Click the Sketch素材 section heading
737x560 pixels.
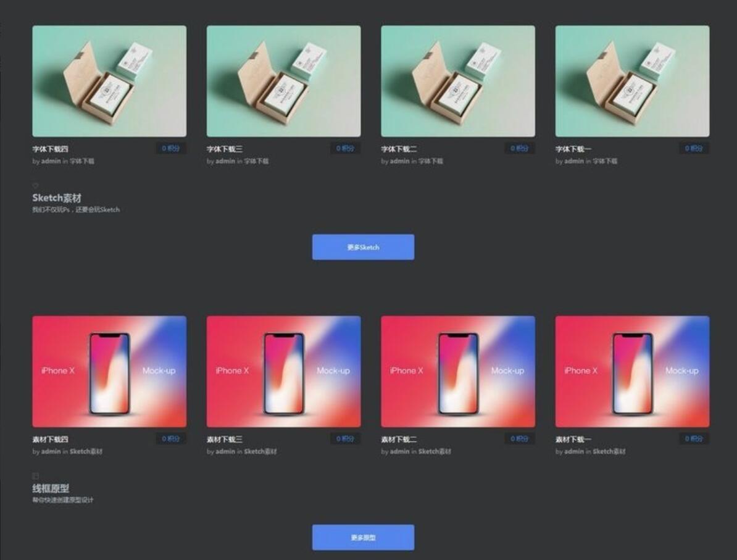(x=57, y=198)
